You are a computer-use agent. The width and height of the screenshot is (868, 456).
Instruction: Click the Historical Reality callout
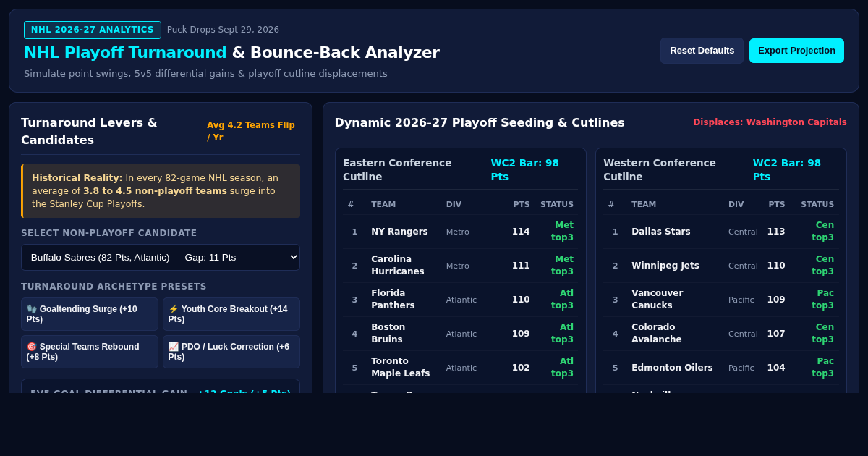click(161, 191)
